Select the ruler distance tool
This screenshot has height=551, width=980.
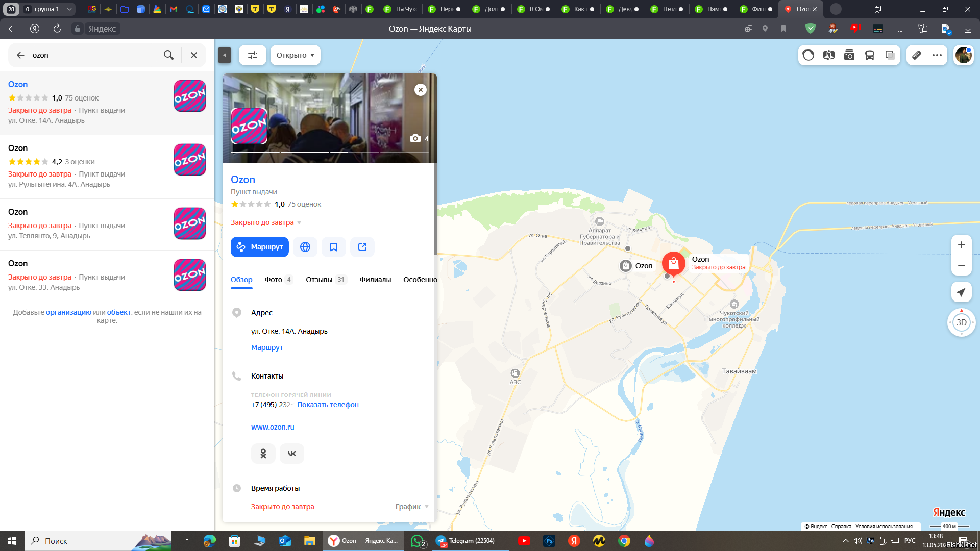917,55
